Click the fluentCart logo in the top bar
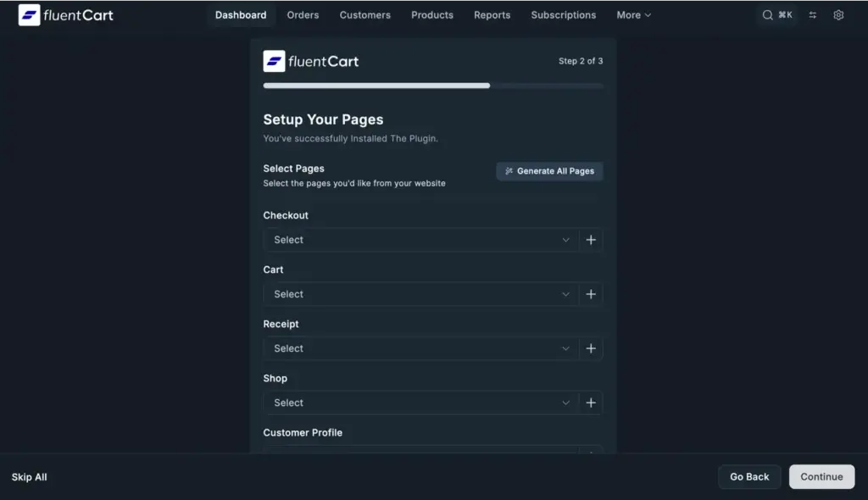This screenshot has width=868, height=500. pos(65,15)
